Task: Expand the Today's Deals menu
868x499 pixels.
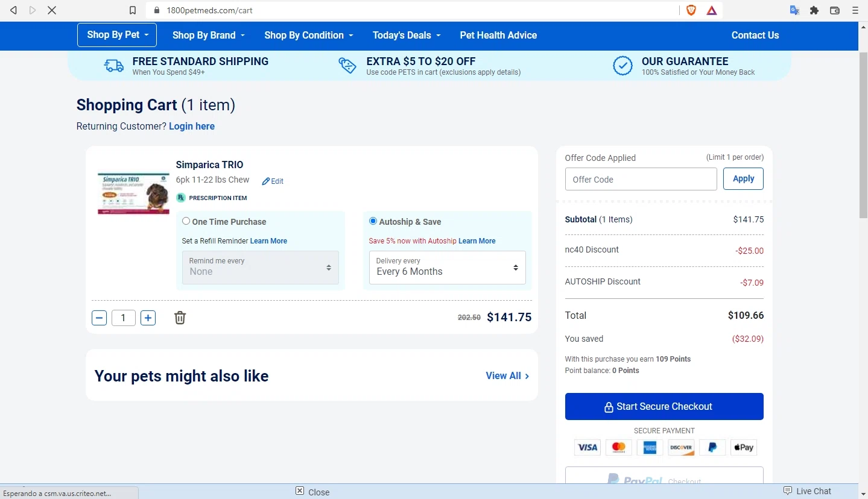Action: click(x=407, y=35)
